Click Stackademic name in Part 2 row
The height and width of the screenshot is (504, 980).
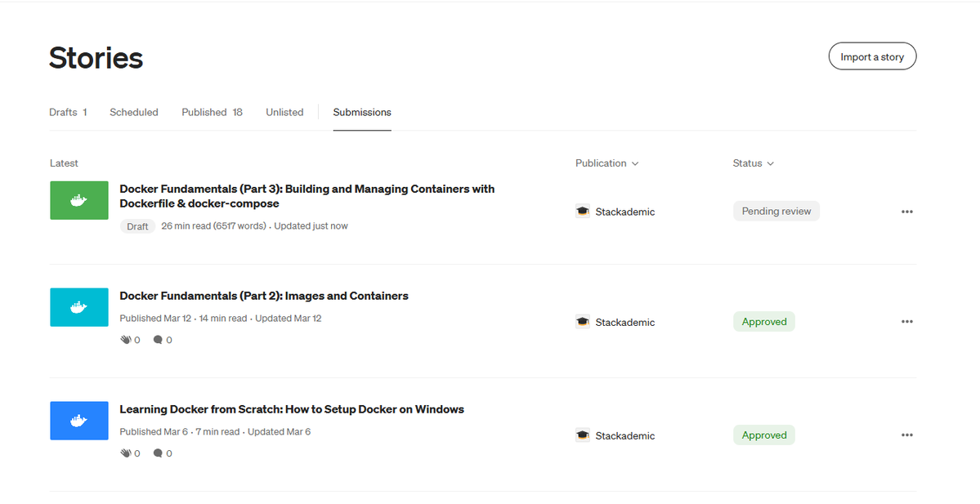pos(625,323)
